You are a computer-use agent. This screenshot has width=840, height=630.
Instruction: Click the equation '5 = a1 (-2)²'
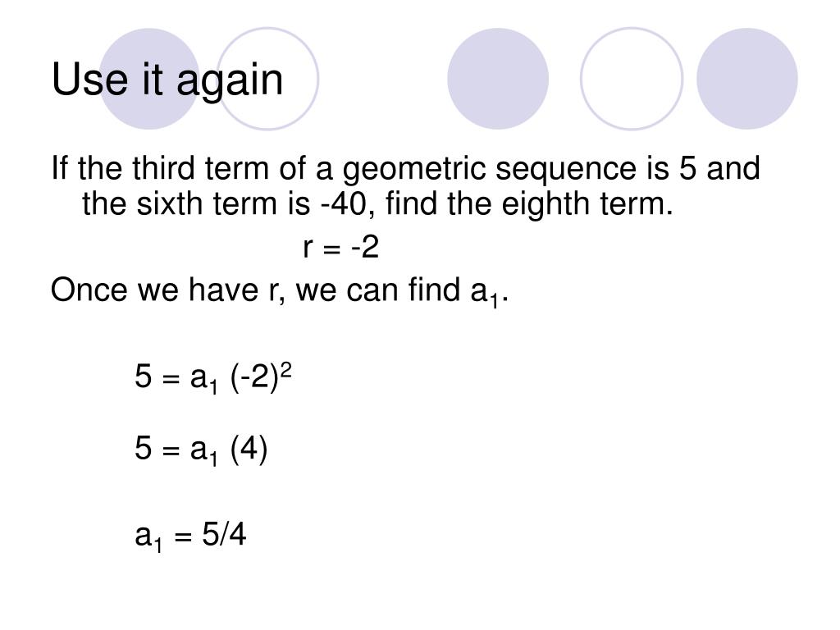point(213,377)
